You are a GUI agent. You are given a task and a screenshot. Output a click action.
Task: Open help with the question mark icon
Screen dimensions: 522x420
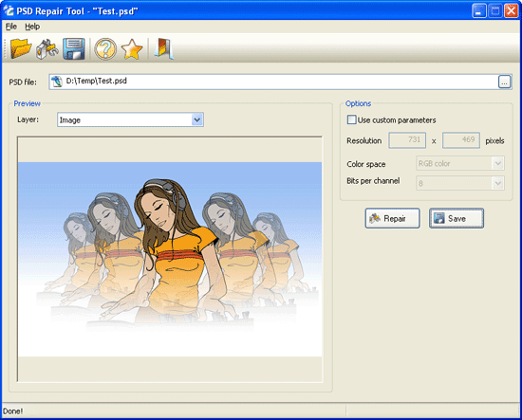click(x=105, y=49)
